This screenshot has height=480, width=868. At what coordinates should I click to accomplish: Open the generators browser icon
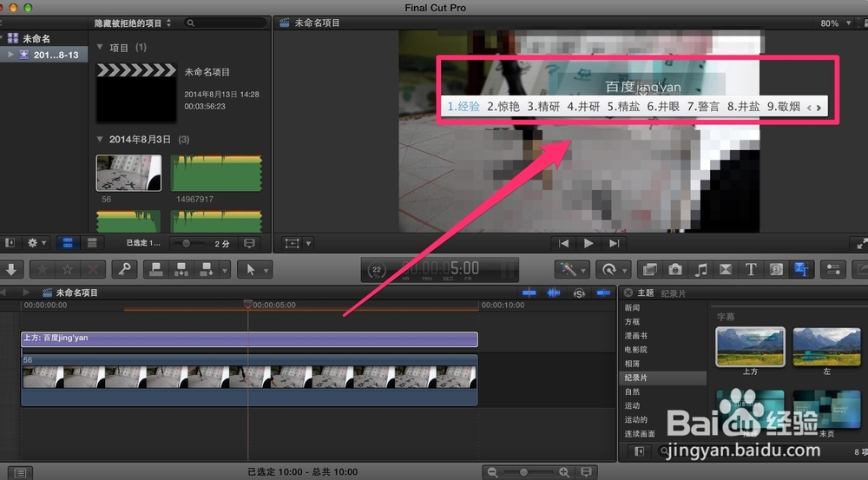point(776,270)
